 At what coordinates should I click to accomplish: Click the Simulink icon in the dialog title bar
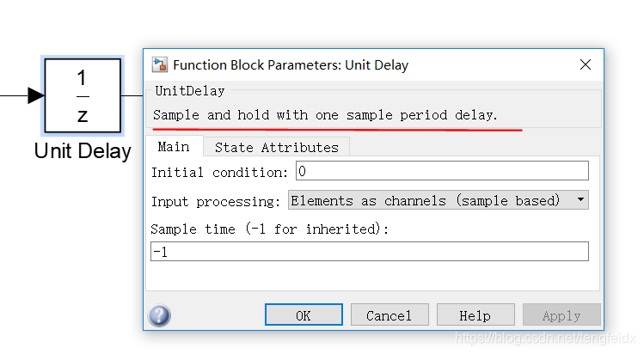[159, 64]
